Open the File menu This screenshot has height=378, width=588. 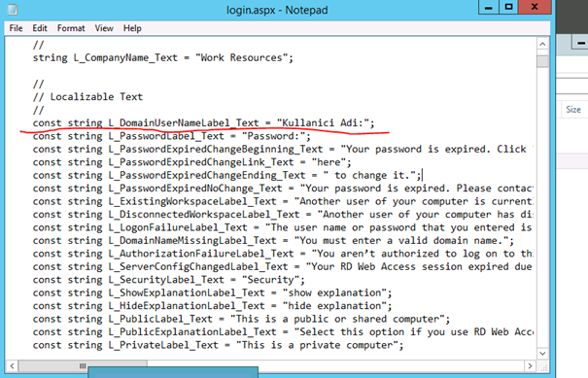point(16,28)
